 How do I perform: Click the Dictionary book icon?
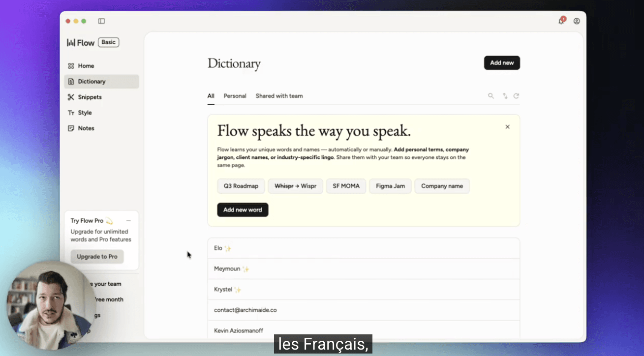point(71,82)
